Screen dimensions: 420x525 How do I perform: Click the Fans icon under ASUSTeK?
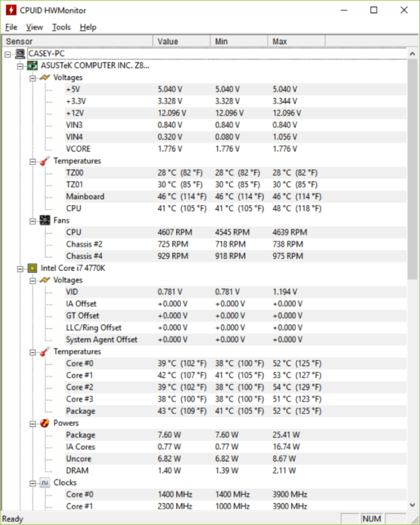pyautogui.click(x=44, y=220)
